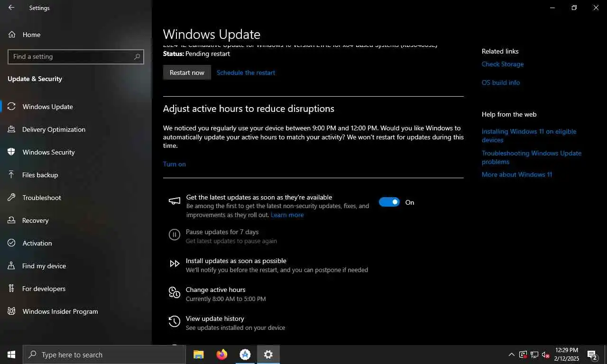The width and height of the screenshot is (607, 364).
Task: Click the Schedule the restart link
Action: 246,73
